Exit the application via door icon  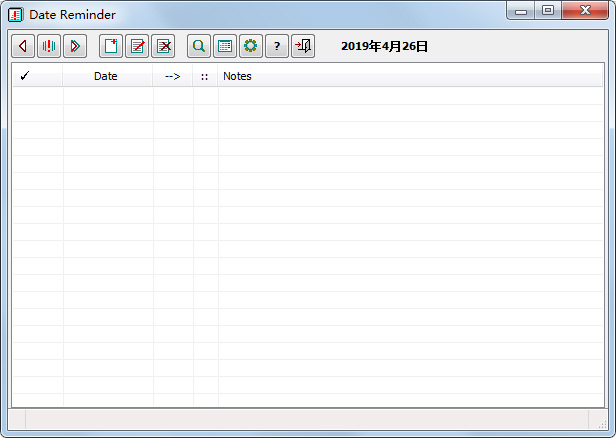click(303, 46)
